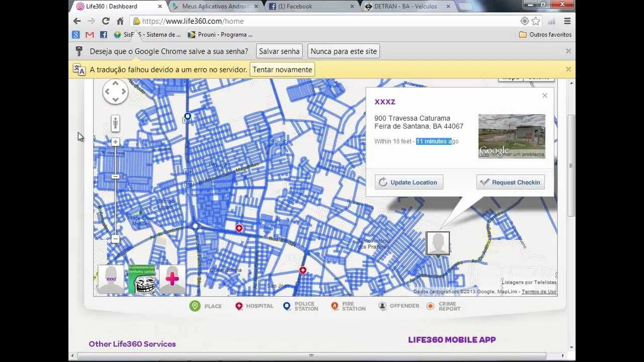Click the horizontal page scrollbar
Screen dimensions: 644x362
[311, 355]
